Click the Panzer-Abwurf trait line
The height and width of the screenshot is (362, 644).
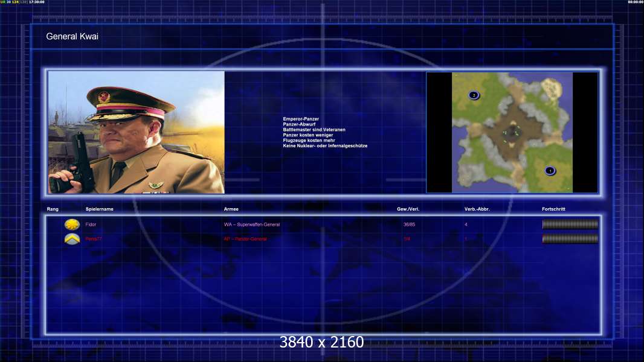tap(299, 124)
